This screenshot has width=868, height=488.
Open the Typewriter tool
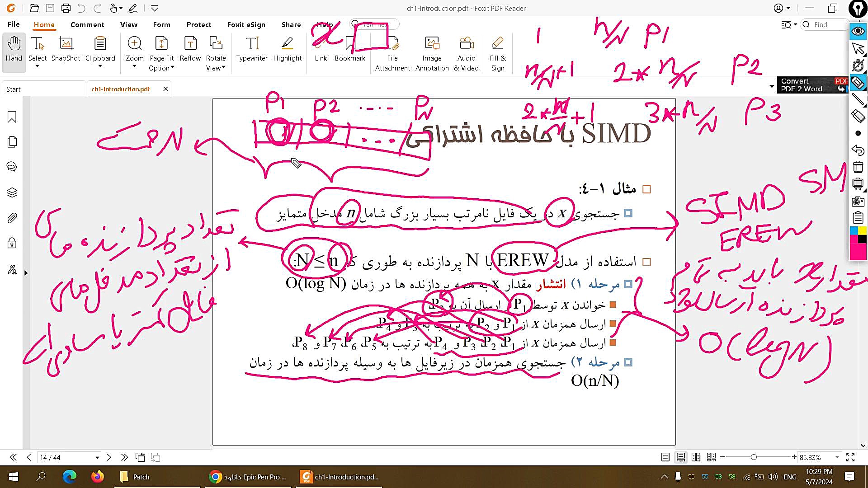[x=252, y=49]
